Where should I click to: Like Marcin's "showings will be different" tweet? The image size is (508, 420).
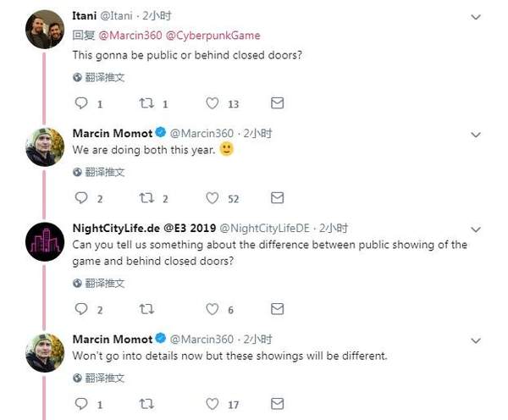click(213, 404)
